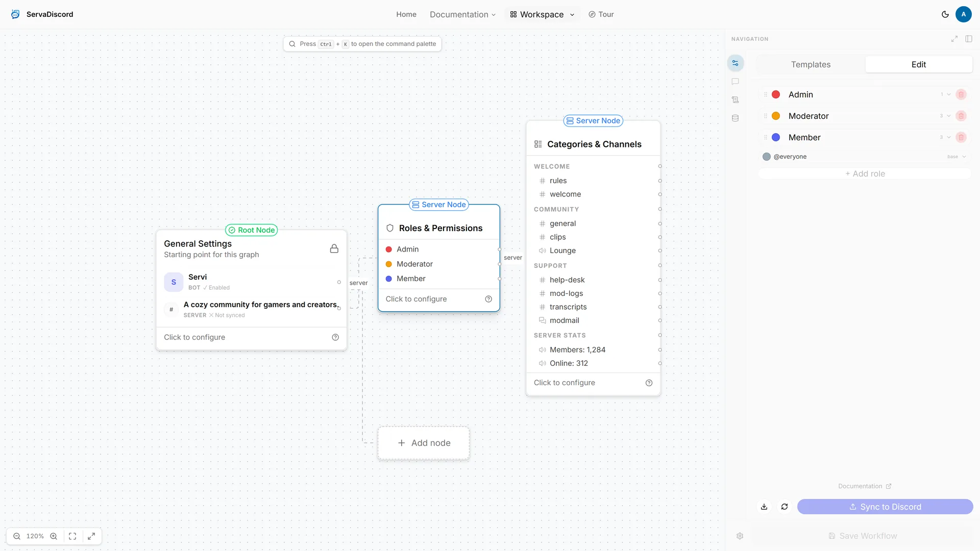Expand the Admin role chevron
This screenshot has width=980, height=551.
(x=949, y=94)
